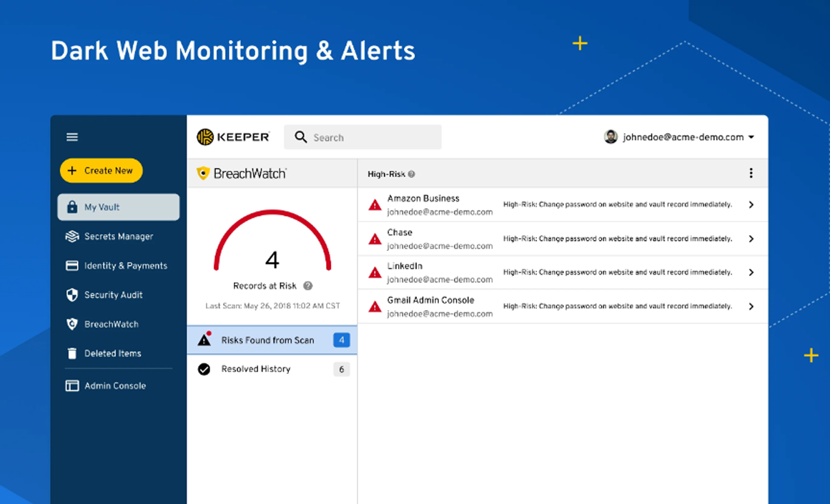The width and height of the screenshot is (830, 504).
Task: Select the Admin Console icon
Action: pos(71,385)
